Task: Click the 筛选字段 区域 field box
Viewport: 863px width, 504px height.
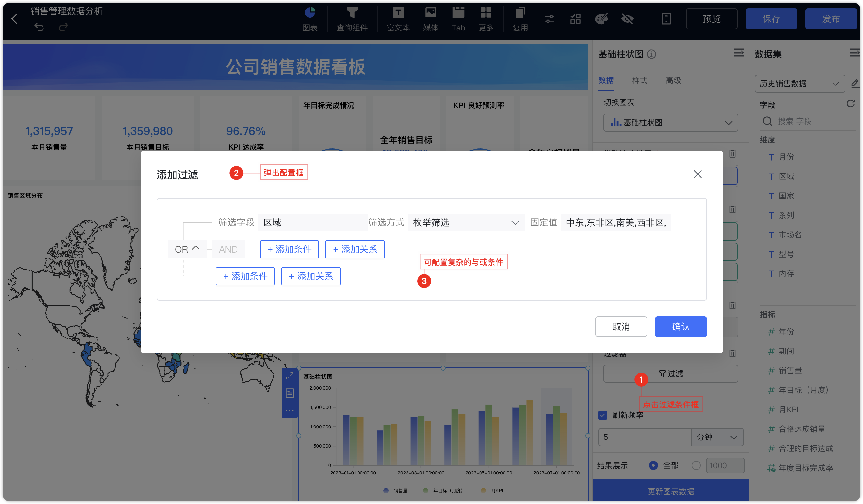Action: 313,222
